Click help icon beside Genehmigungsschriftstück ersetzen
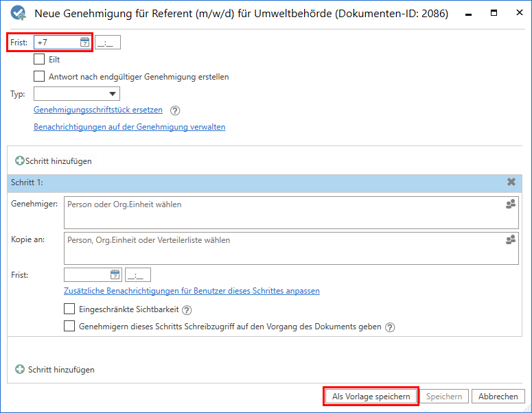Image resolution: width=532 pixels, height=413 pixels. [x=175, y=110]
